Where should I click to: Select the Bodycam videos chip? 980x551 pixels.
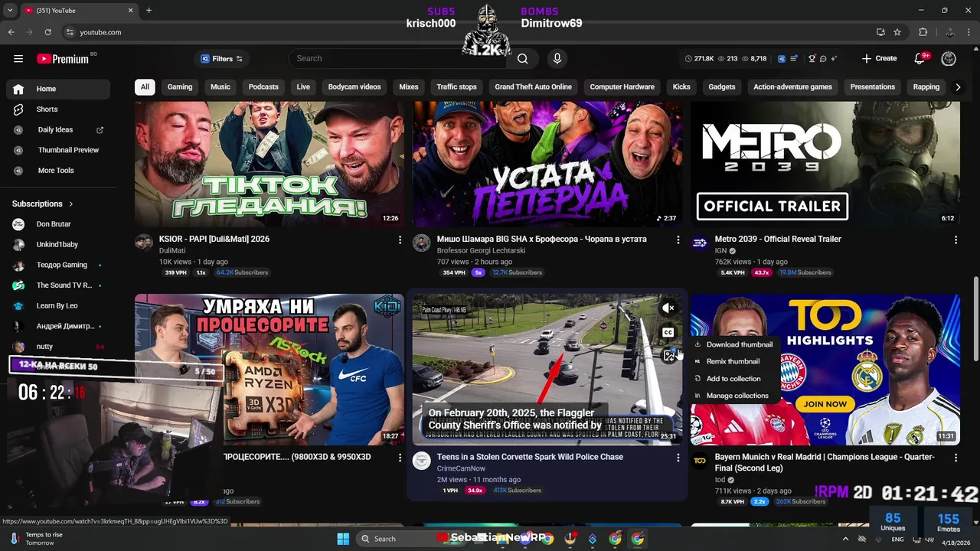pos(354,87)
